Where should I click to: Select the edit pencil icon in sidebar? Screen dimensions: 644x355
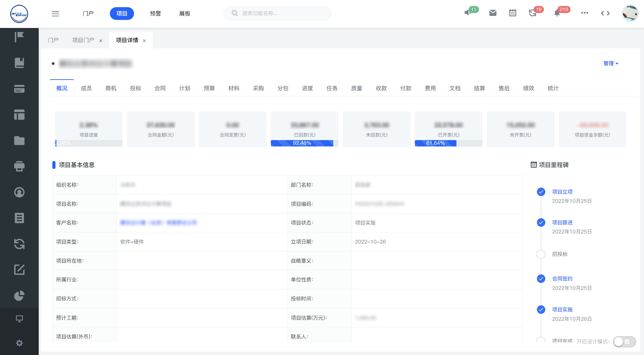(x=19, y=270)
